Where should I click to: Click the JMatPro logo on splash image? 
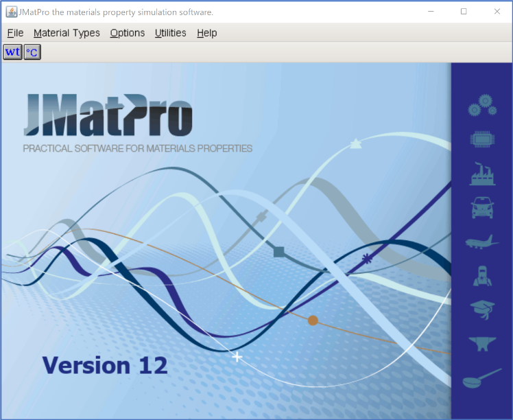tap(108, 115)
